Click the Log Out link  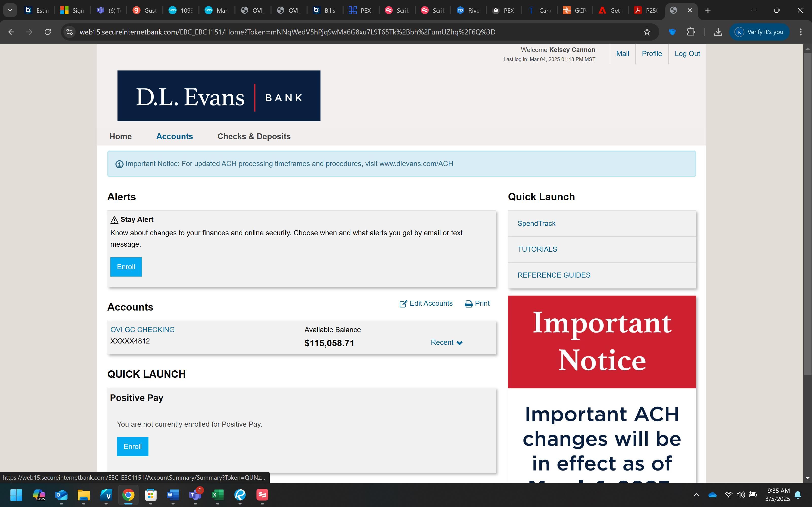click(x=687, y=54)
